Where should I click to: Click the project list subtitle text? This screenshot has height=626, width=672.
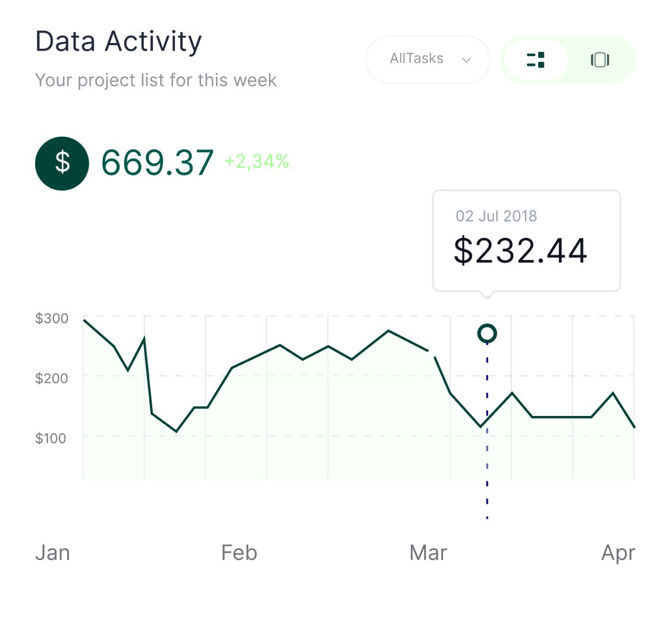(156, 80)
